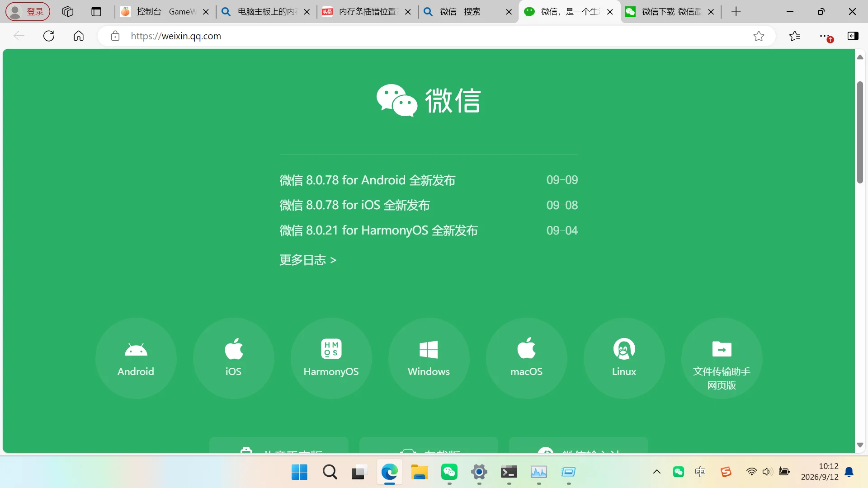Image resolution: width=868 pixels, height=488 pixels.
Task: Open 微信 8.0.78 for iOS 全新发布 link
Action: [x=354, y=205]
